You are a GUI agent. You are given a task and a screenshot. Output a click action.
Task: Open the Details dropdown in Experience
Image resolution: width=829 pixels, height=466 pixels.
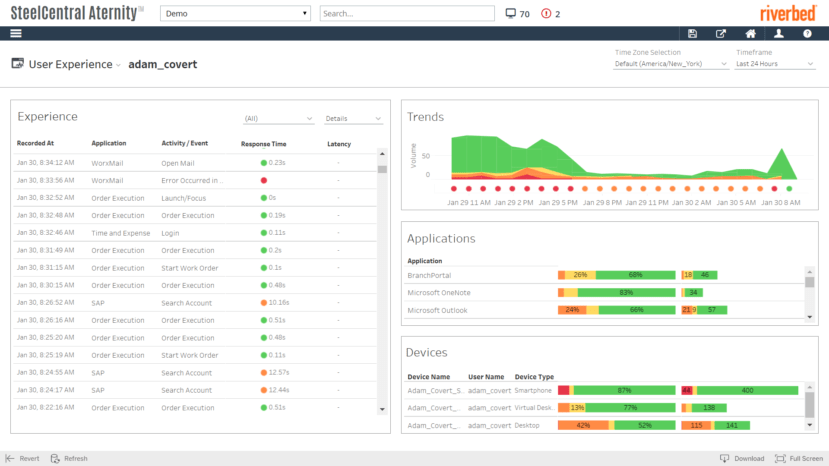coord(353,118)
